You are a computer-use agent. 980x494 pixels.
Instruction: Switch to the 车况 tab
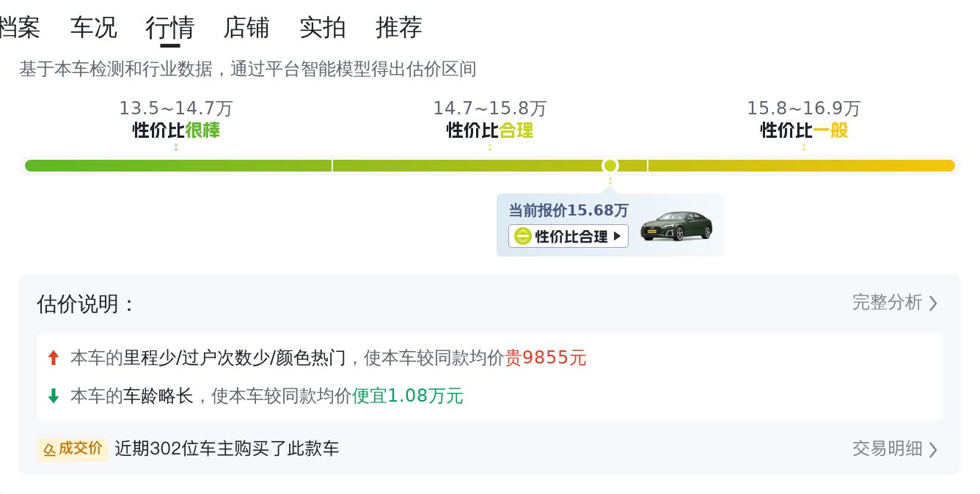tap(93, 28)
